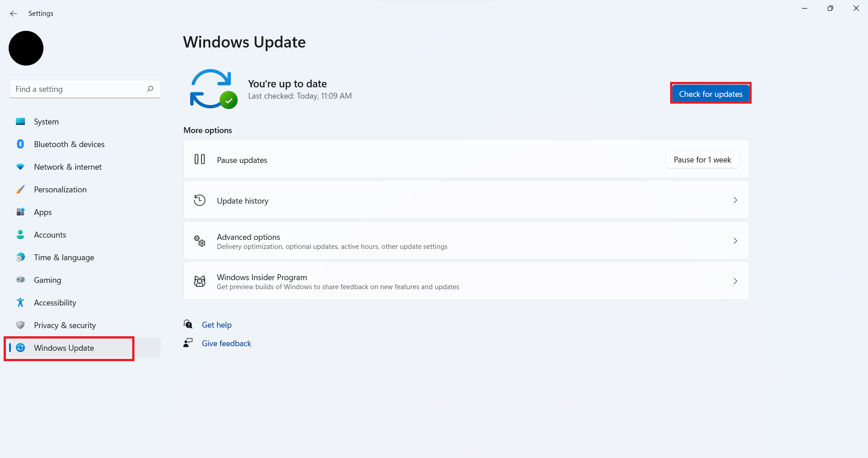Open Bluetooth & devices settings
Image resolution: width=868 pixels, height=458 pixels.
(85, 144)
